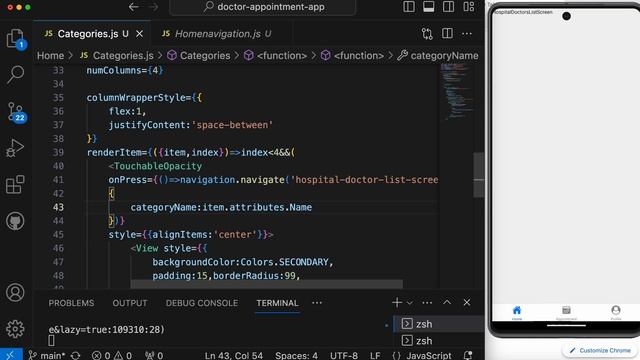This screenshot has width=640, height=360.
Task: Select categoryName in the breadcrumb
Action: (x=438, y=56)
